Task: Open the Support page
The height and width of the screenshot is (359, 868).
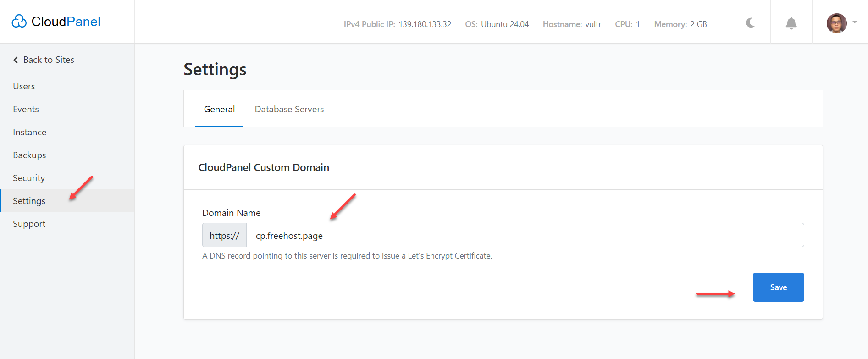Action: pyautogui.click(x=29, y=224)
